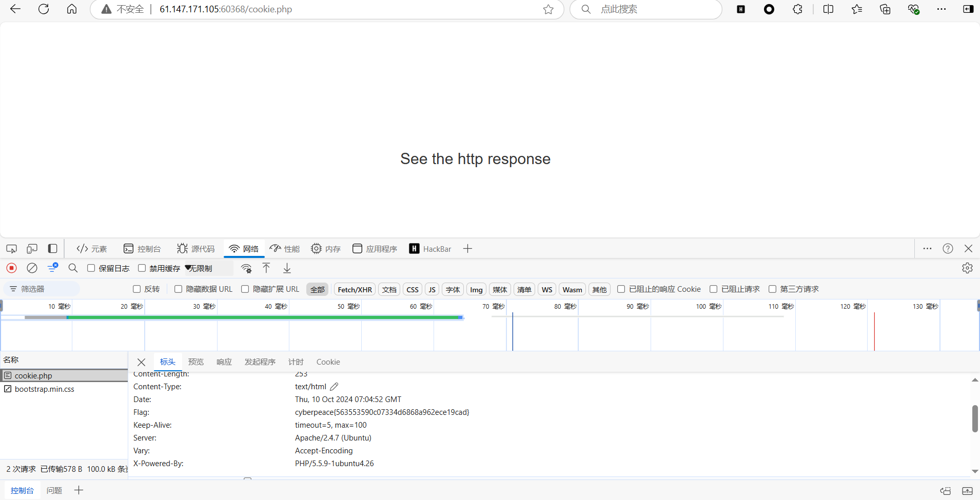Open the HackBar extension icon in browser toolbar
This screenshot has height=500, width=980.
741,9
